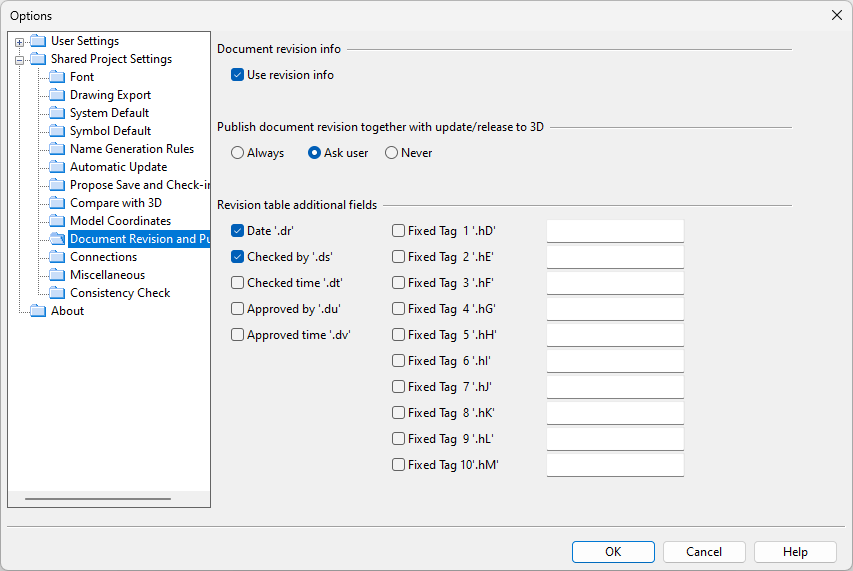Open the Compare with 3D settings page
The width and height of the screenshot is (853, 571).
[x=115, y=203]
